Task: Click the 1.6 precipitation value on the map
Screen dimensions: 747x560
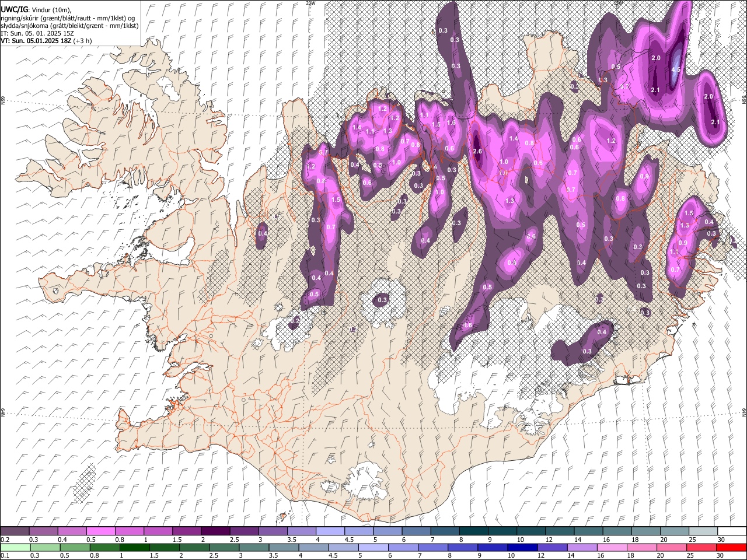Action: coord(451,123)
